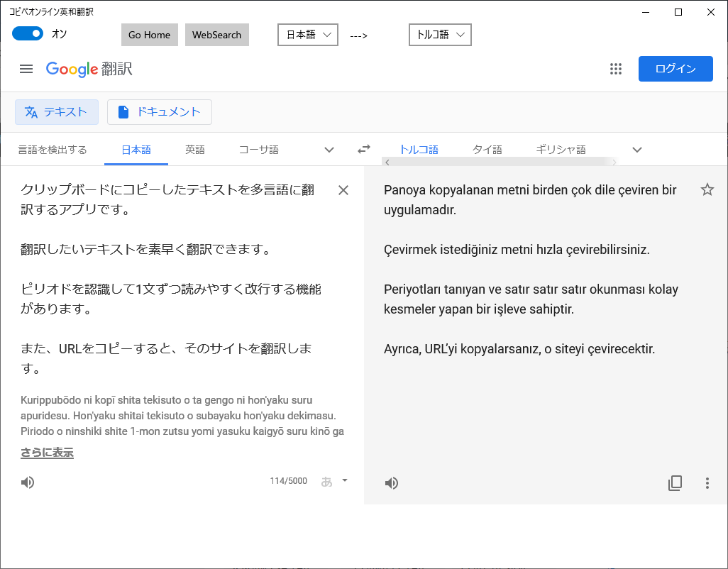Click the sentence 'Ayrıca, URL'yi kopyalarsanız'
Screen dimensions: 728x569
463,349
